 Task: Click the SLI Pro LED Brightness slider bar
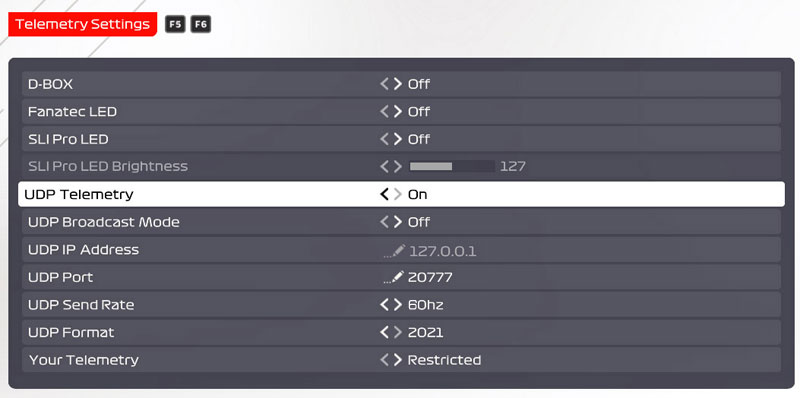(452, 166)
